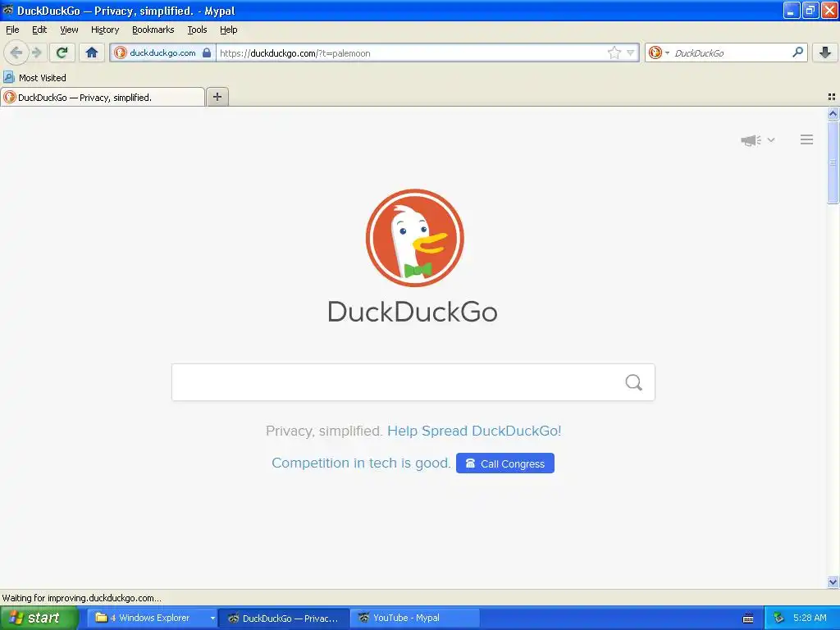840x630 pixels.
Task: Click the scrollbar up arrow
Action: click(x=833, y=113)
